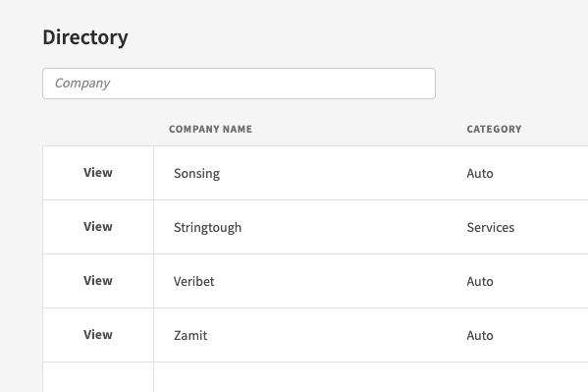Select the Sonsing company name cell

[x=196, y=174]
